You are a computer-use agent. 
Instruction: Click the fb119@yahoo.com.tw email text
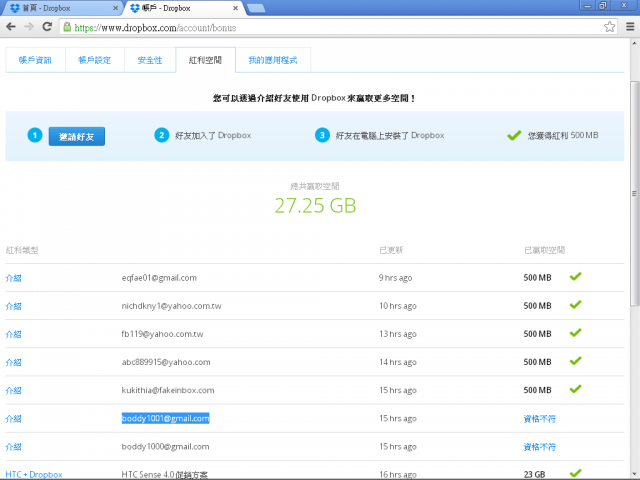click(162, 334)
